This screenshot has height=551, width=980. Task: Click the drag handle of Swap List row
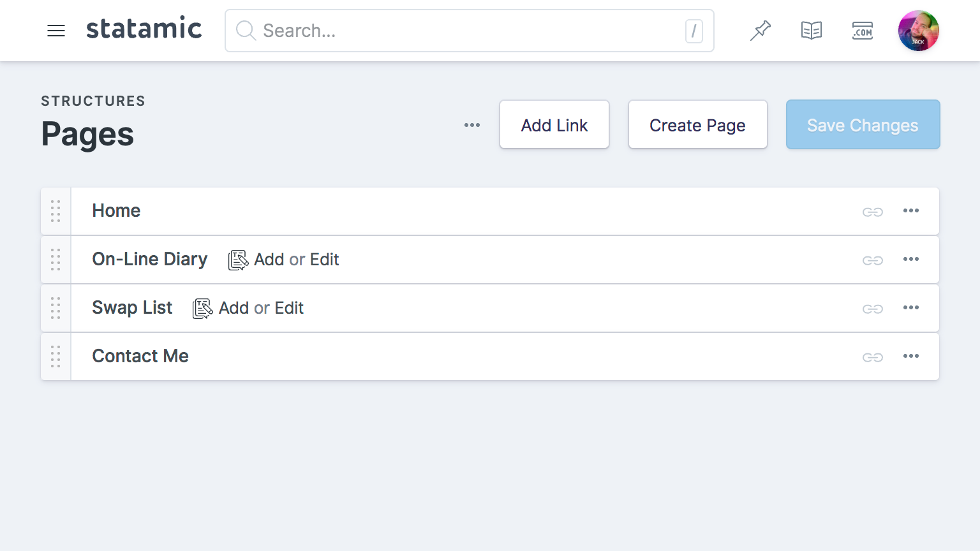[56, 308]
